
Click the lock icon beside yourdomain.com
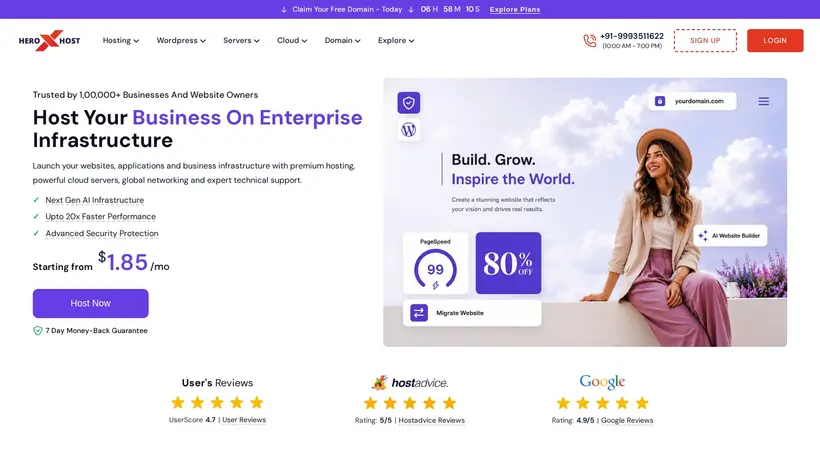pyautogui.click(x=660, y=101)
